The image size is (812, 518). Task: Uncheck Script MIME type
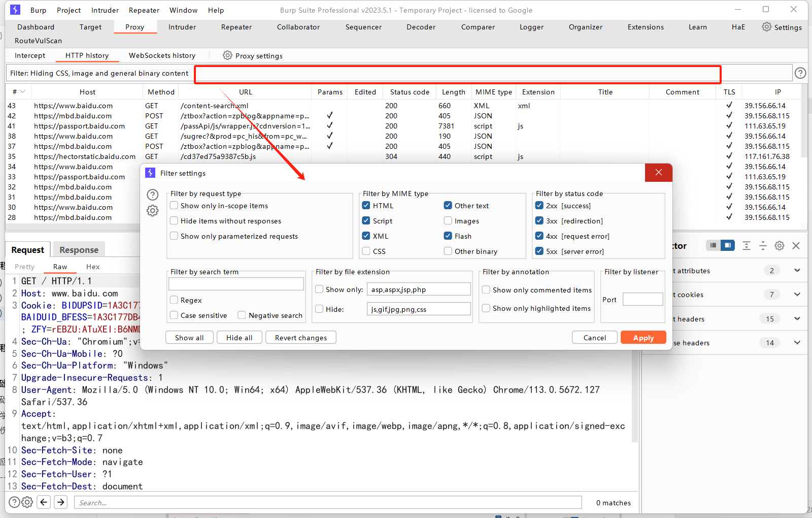366,221
